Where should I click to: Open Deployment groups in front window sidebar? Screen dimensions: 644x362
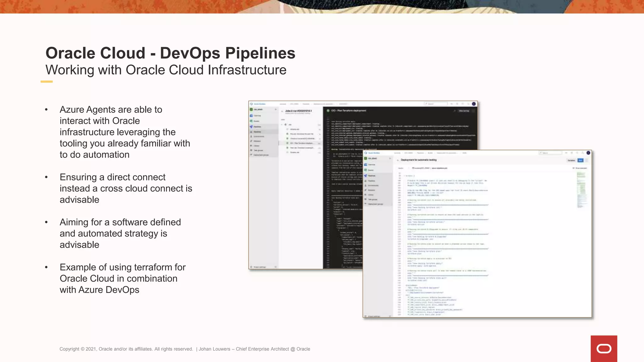point(374,204)
